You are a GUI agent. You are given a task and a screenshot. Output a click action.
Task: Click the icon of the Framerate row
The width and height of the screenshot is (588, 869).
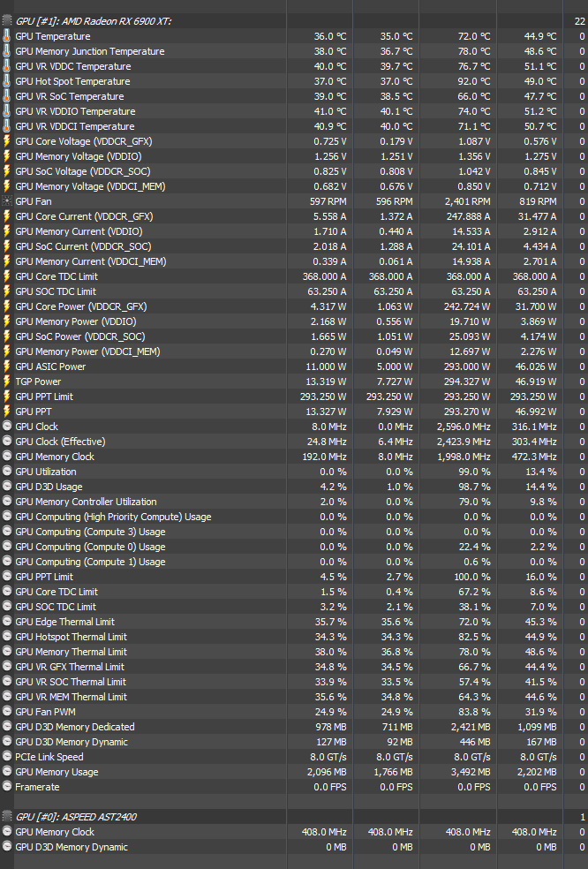[x=7, y=786]
